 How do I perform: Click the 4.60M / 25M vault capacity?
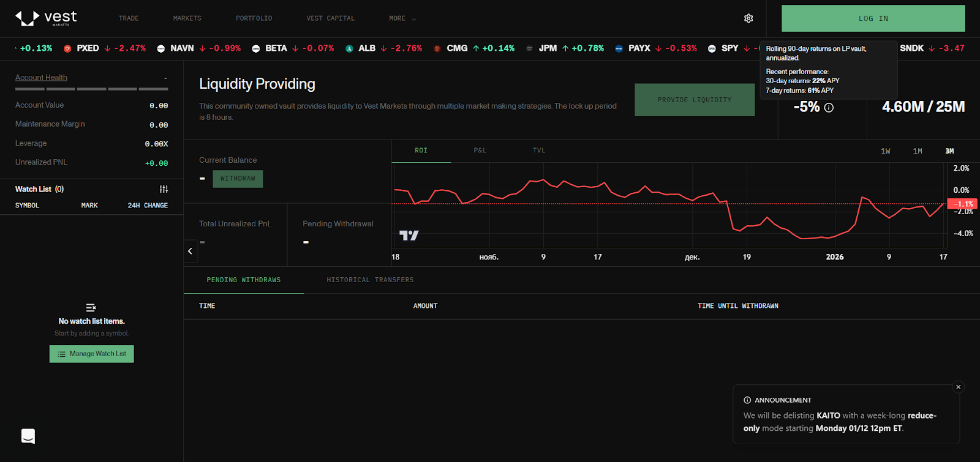click(923, 107)
